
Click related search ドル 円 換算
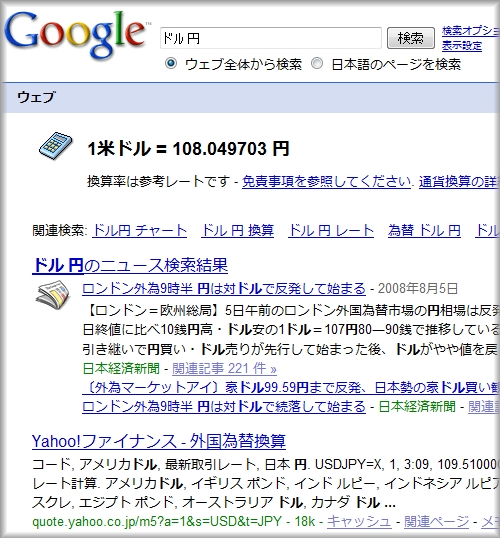[237, 231]
